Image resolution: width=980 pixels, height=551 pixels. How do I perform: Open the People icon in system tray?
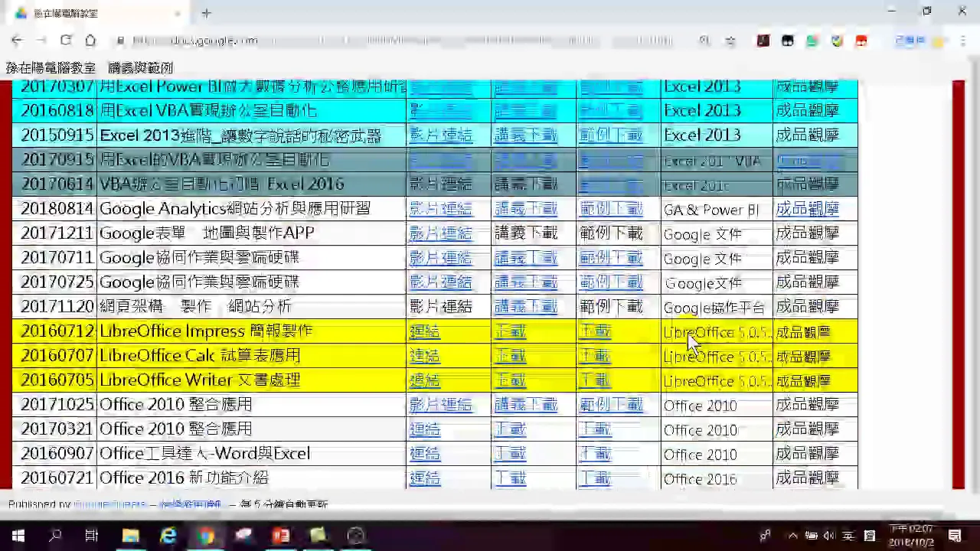click(765, 536)
